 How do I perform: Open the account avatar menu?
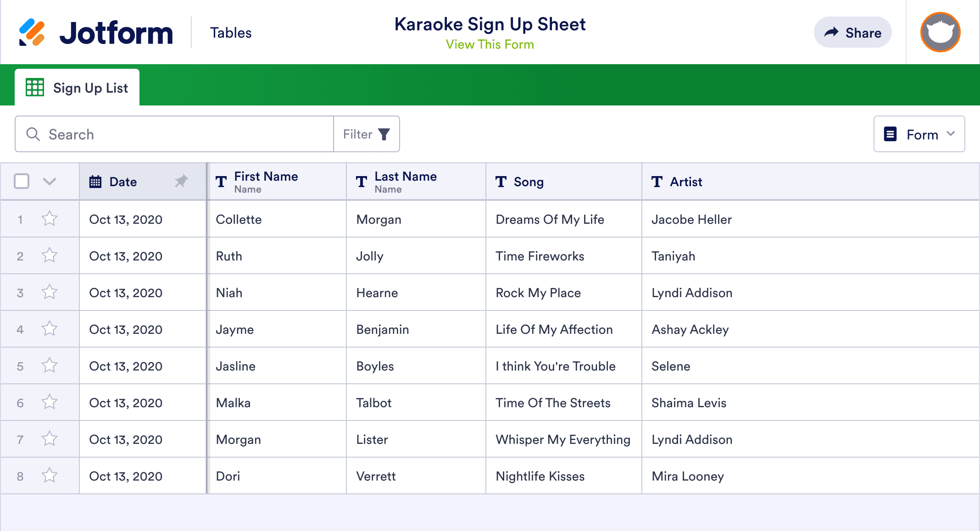click(x=940, y=32)
